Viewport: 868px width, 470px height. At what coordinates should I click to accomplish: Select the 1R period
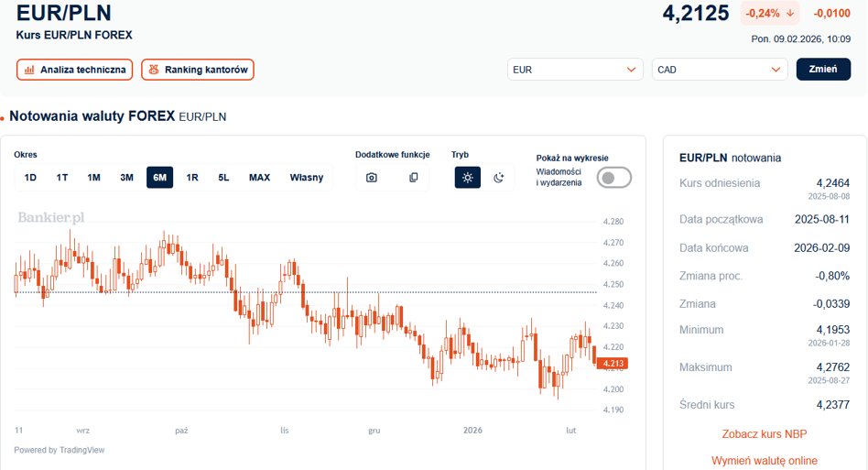click(x=192, y=178)
